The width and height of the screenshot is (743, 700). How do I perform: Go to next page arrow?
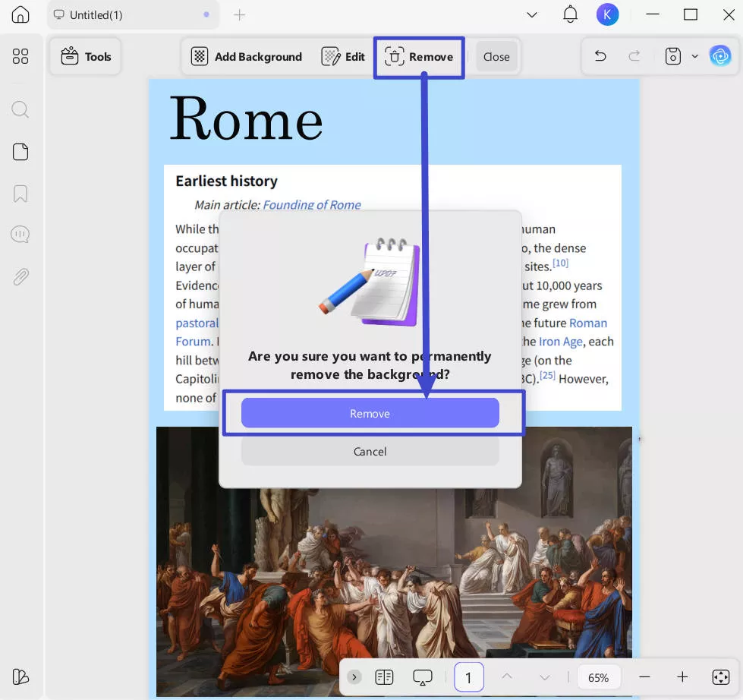click(x=545, y=676)
